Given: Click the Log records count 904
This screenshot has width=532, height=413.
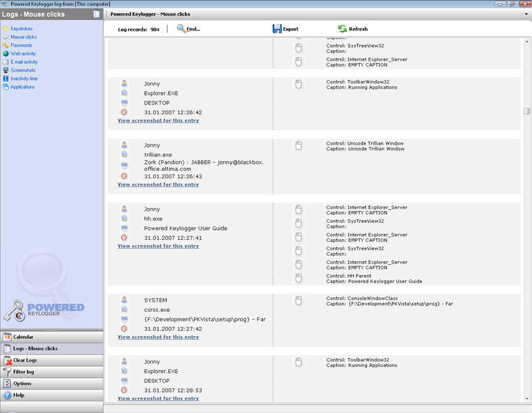Looking at the screenshot, I should click(x=155, y=30).
